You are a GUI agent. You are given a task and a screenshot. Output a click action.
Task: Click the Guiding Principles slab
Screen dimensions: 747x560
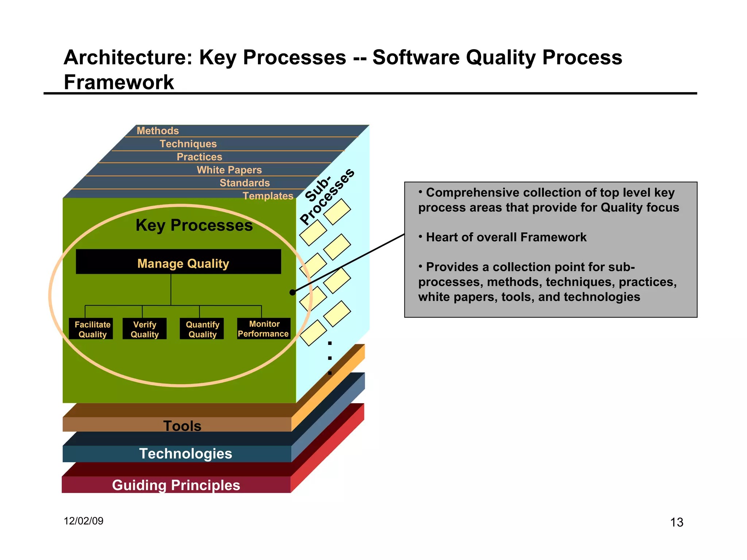pyautogui.click(x=176, y=485)
